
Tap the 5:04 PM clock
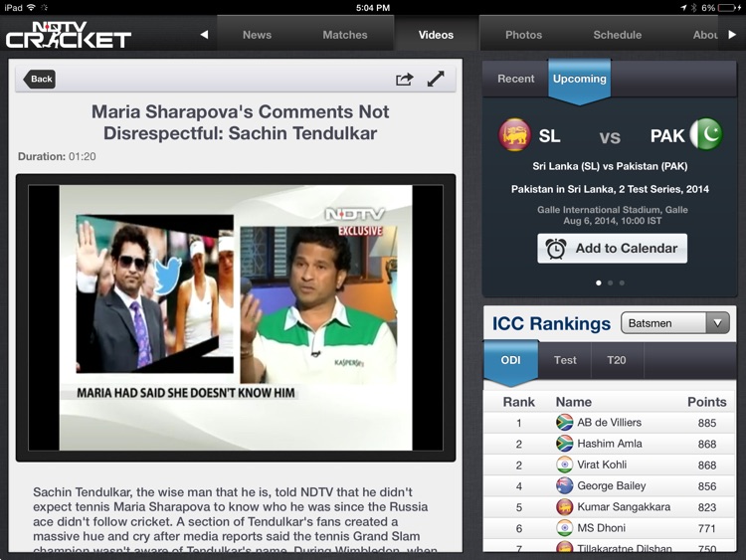373,8
